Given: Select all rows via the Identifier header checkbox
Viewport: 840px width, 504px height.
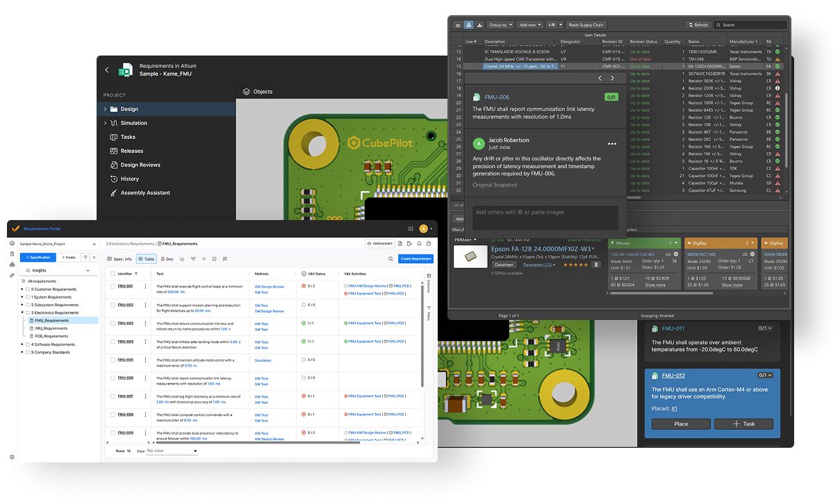Looking at the screenshot, I should click(112, 274).
